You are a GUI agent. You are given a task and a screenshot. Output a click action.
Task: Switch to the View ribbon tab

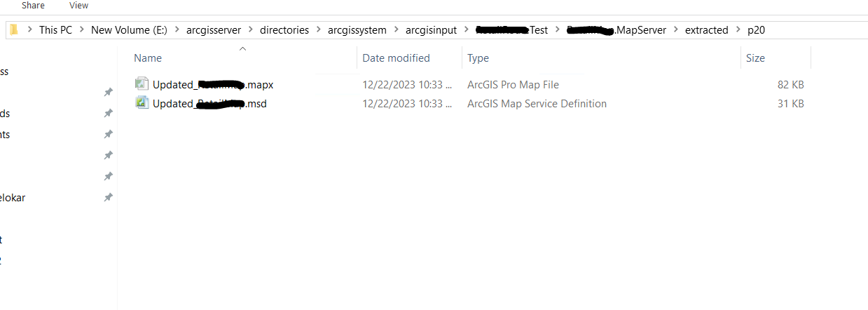79,6
